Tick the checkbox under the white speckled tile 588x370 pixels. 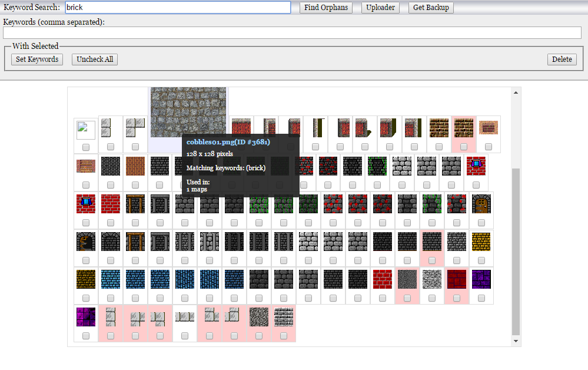(x=432, y=298)
